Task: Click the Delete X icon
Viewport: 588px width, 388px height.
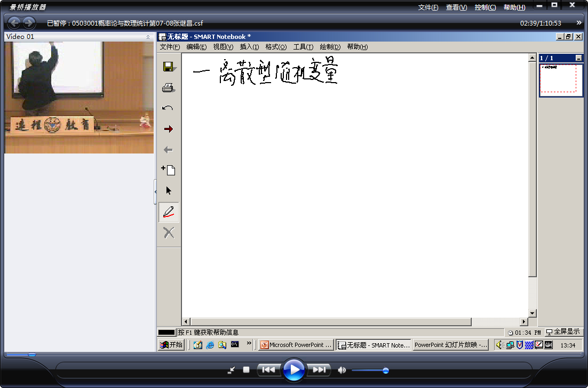Action: pos(169,232)
